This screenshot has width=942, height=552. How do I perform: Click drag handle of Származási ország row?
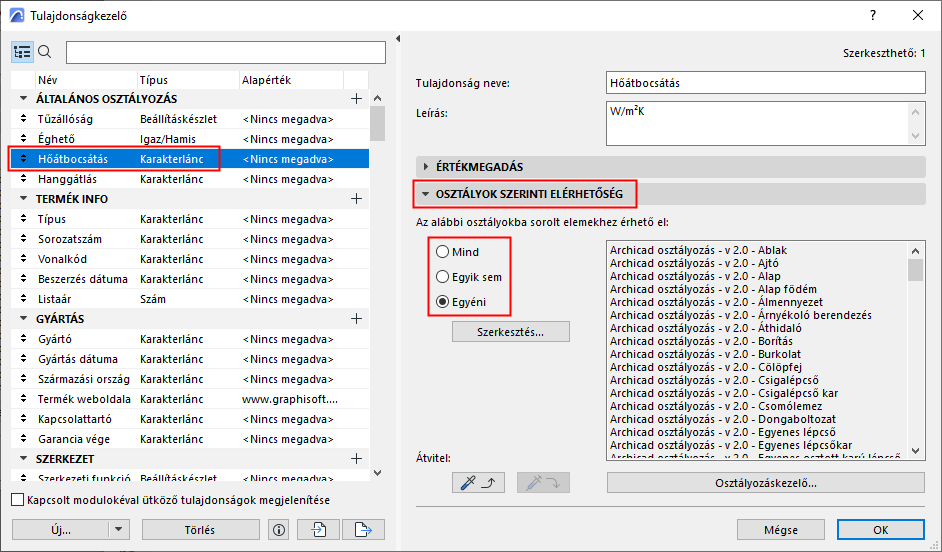click(23, 378)
